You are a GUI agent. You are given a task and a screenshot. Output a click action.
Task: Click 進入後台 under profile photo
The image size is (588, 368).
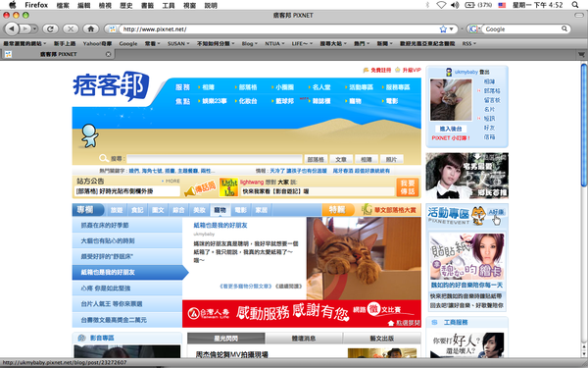pyautogui.click(x=451, y=129)
